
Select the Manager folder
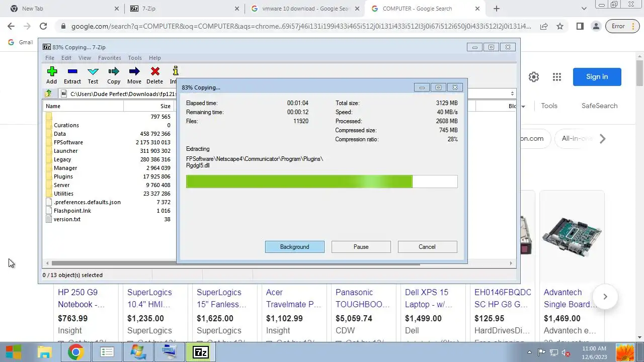(x=65, y=168)
